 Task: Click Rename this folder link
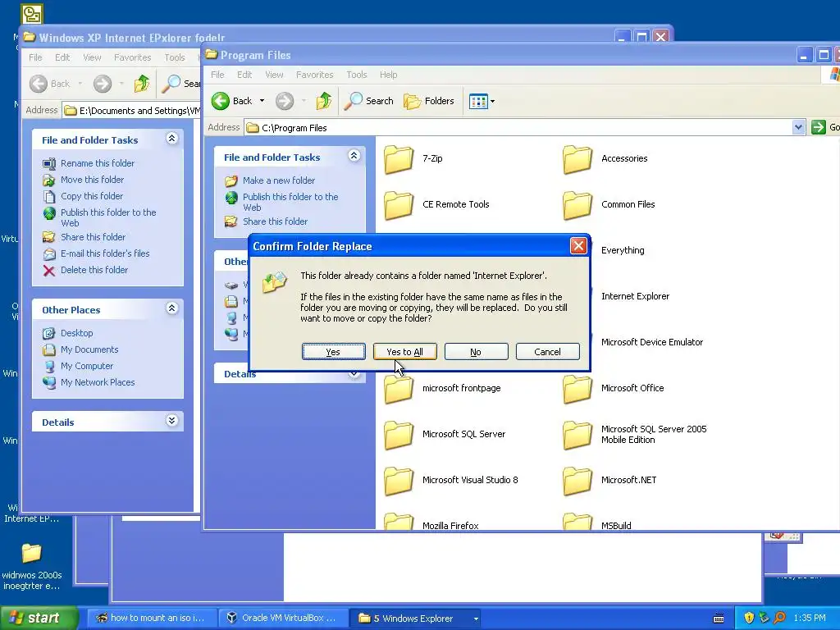click(98, 163)
